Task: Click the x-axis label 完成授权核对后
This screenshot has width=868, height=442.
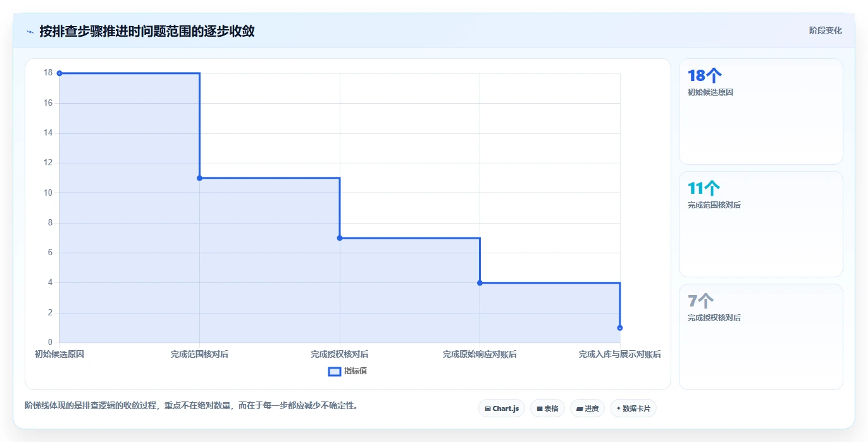Action: (340, 355)
